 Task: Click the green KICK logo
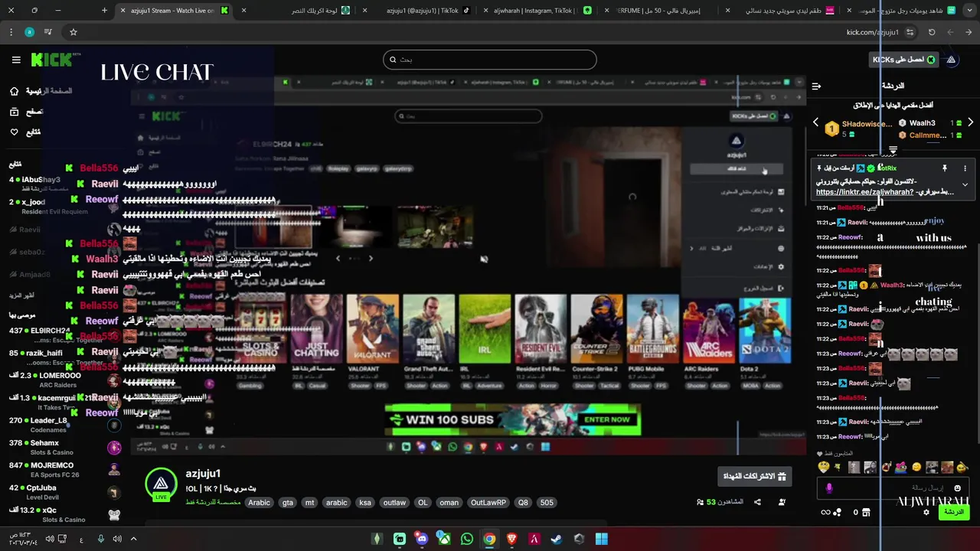(x=52, y=60)
